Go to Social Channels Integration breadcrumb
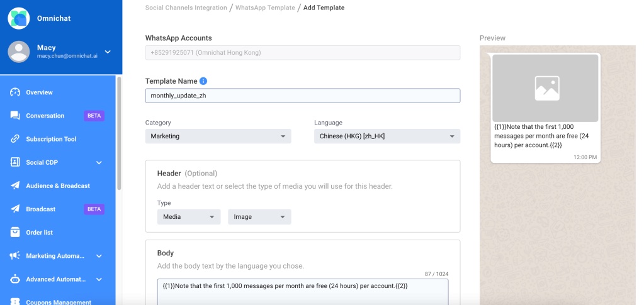Image resolution: width=644 pixels, height=305 pixels. coord(186,8)
